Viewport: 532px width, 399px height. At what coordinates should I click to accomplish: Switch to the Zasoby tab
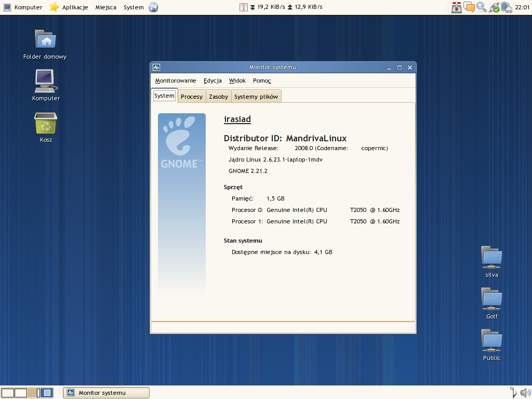(x=218, y=97)
